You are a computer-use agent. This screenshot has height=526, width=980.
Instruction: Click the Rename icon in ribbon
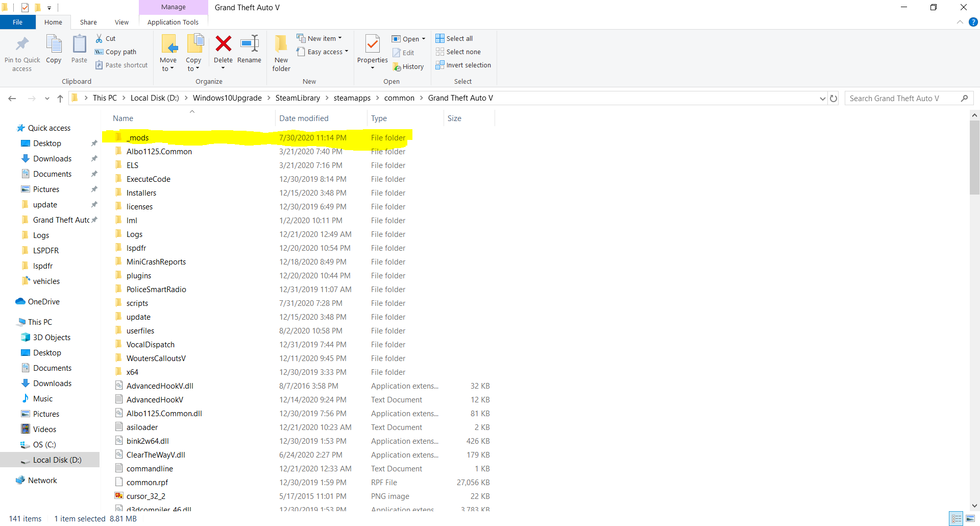point(249,44)
